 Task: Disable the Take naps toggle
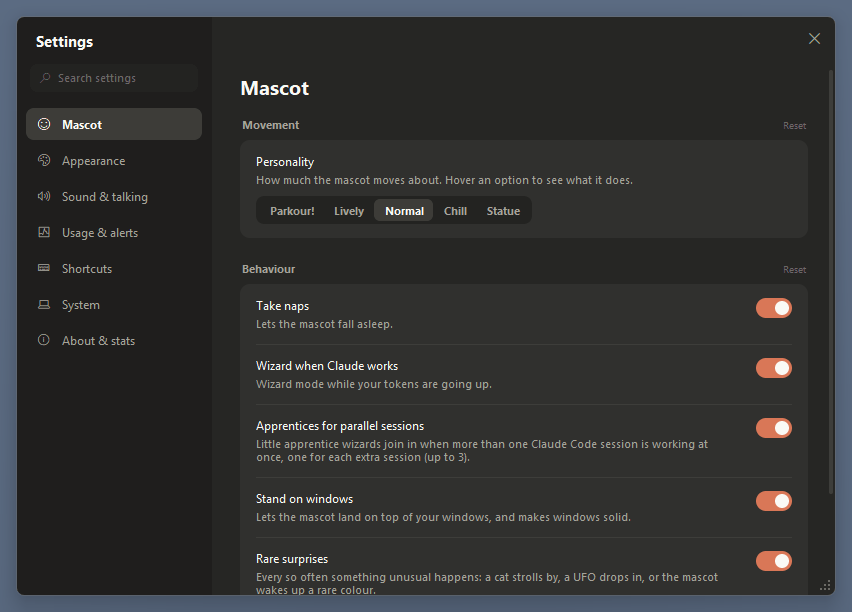[x=774, y=308]
